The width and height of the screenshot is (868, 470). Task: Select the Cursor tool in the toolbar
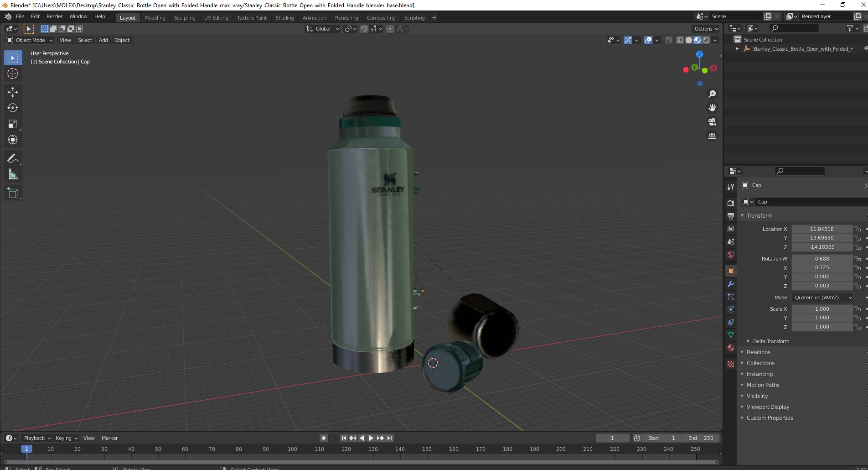(13, 73)
